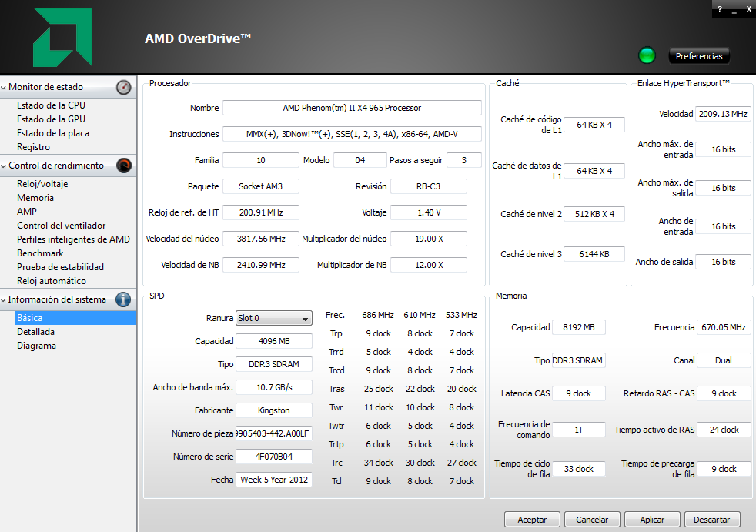The image size is (756, 532).
Task: Click the 533 MHz frequency column header
Action: [x=461, y=315]
